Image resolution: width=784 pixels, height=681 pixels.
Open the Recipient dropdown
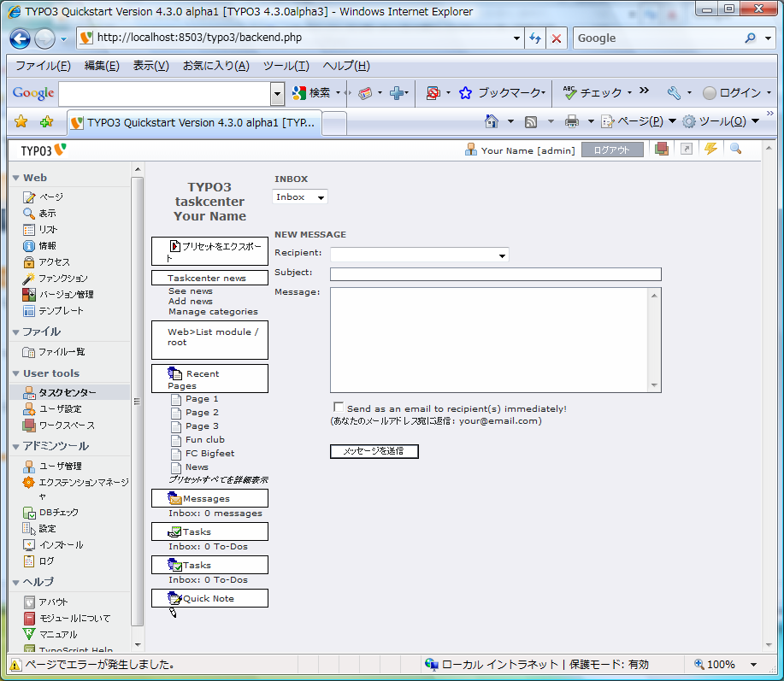pos(420,255)
